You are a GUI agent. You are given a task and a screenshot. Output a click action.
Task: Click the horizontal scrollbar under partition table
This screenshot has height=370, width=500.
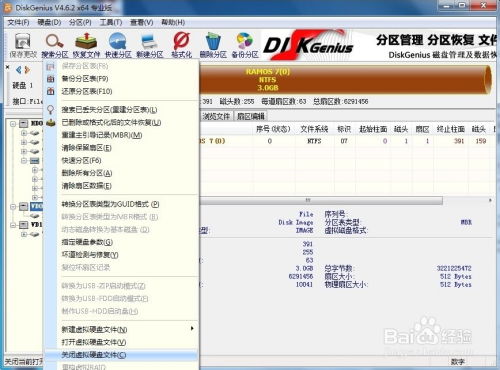click(x=321, y=200)
